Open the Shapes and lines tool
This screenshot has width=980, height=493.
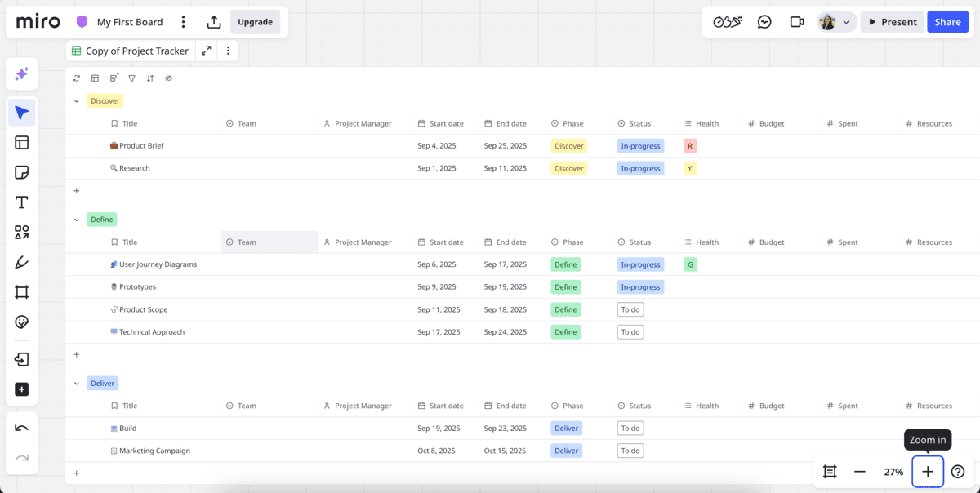tap(22, 233)
